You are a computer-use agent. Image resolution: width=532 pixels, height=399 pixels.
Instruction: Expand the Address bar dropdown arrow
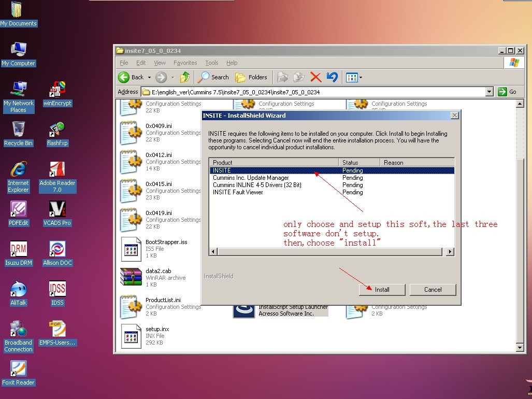(490, 92)
